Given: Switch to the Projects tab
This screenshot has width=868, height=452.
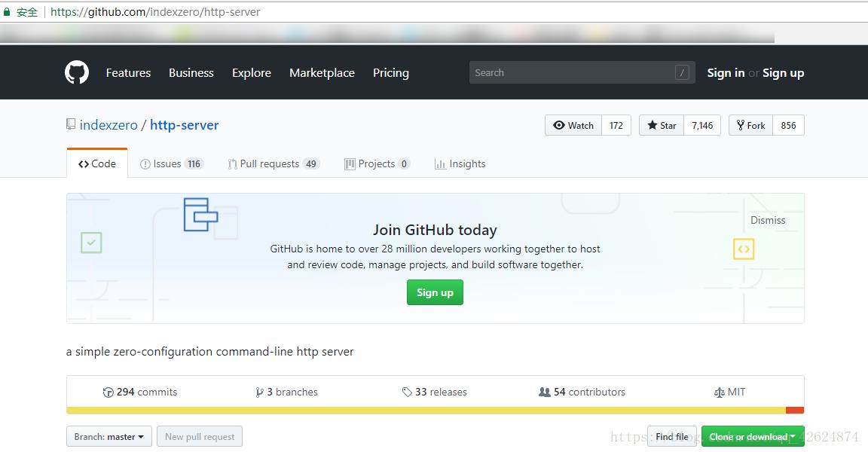Looking at the screenshot, I should click(x=377, y=163).
